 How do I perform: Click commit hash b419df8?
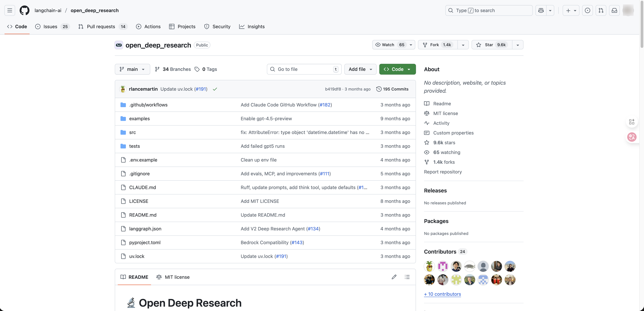(333, 89)
